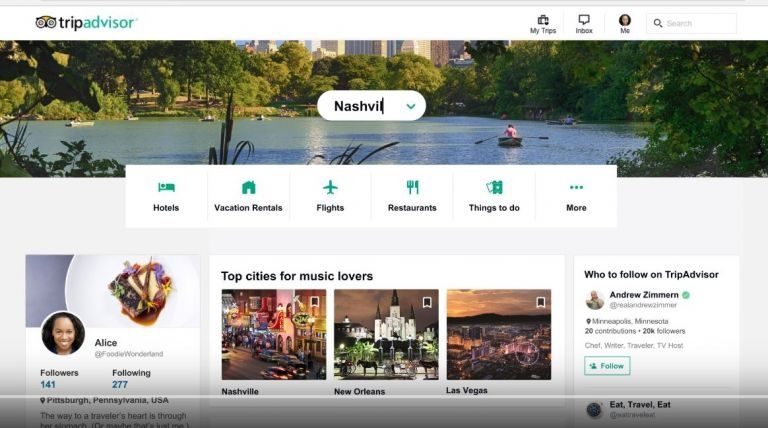
Task: View the Following count 277
Action: tap(120, 384)
